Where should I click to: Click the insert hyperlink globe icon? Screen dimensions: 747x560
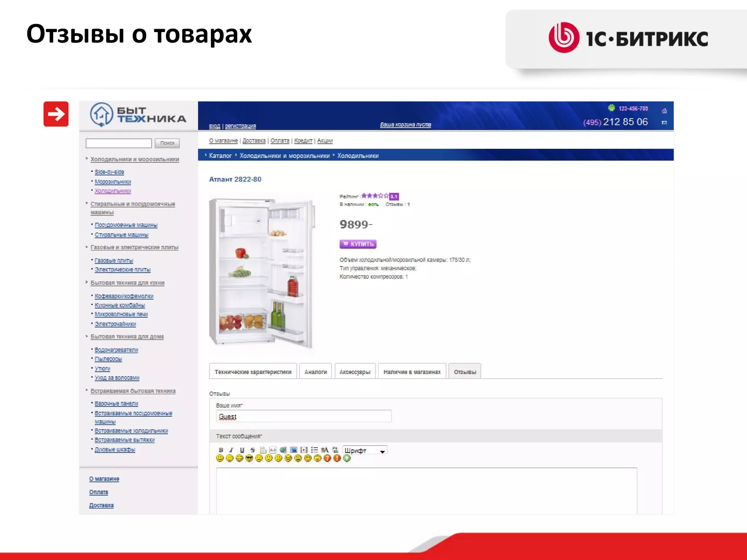tap(283, 450)
